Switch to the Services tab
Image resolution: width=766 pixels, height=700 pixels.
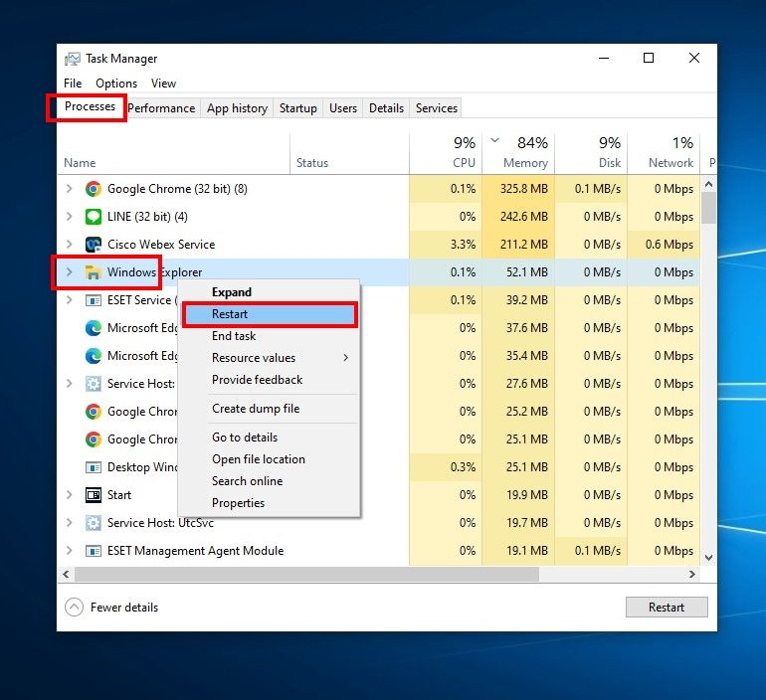tap(437, 108)
